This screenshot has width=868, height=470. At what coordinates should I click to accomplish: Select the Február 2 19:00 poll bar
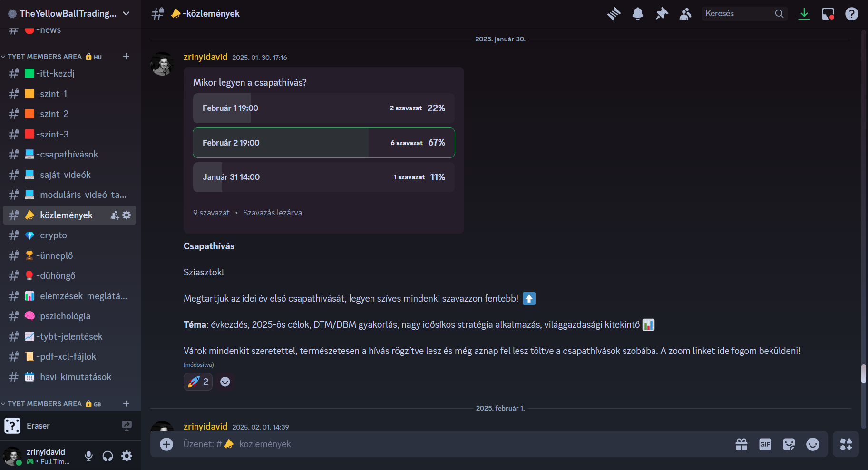(324, 143)
